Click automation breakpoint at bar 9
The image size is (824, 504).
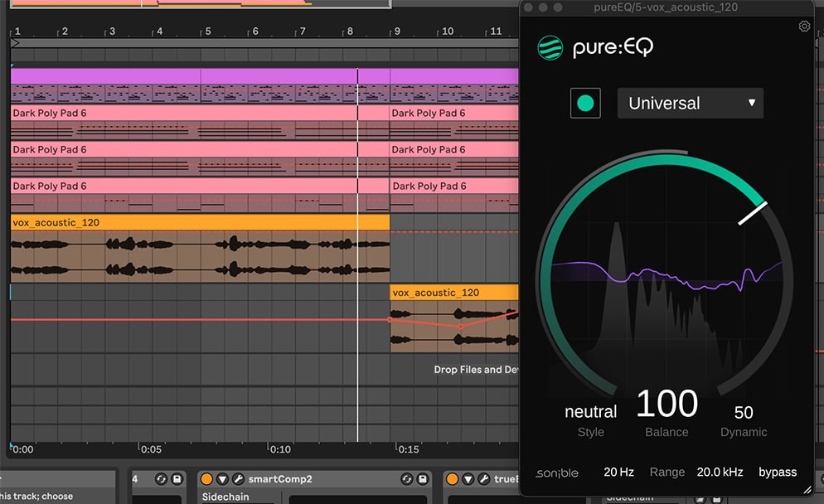[390, 319]
